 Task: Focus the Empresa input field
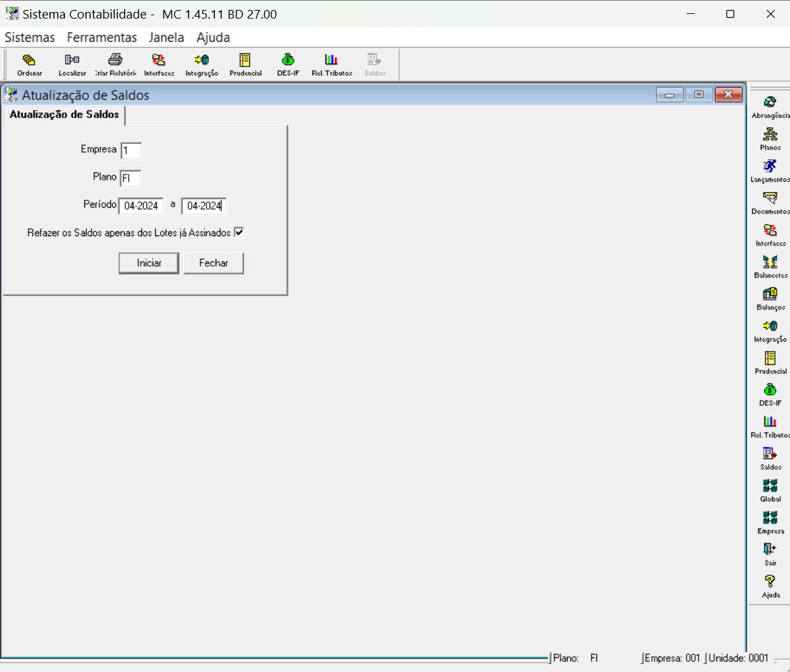pyautogui.click(x=131, y=150)
